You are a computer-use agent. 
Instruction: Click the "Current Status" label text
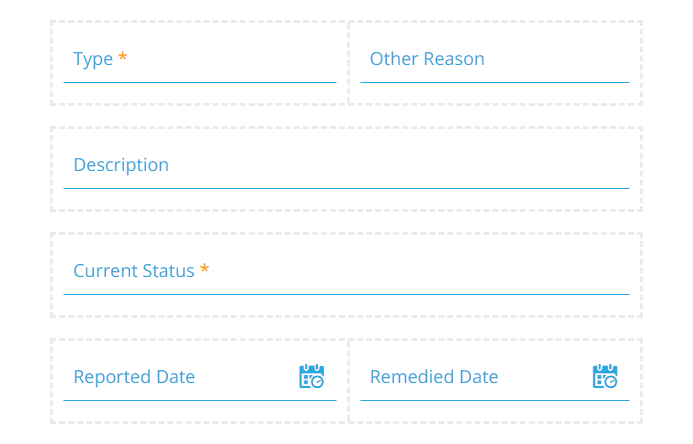pyautogui.click(x=134, y=271)
